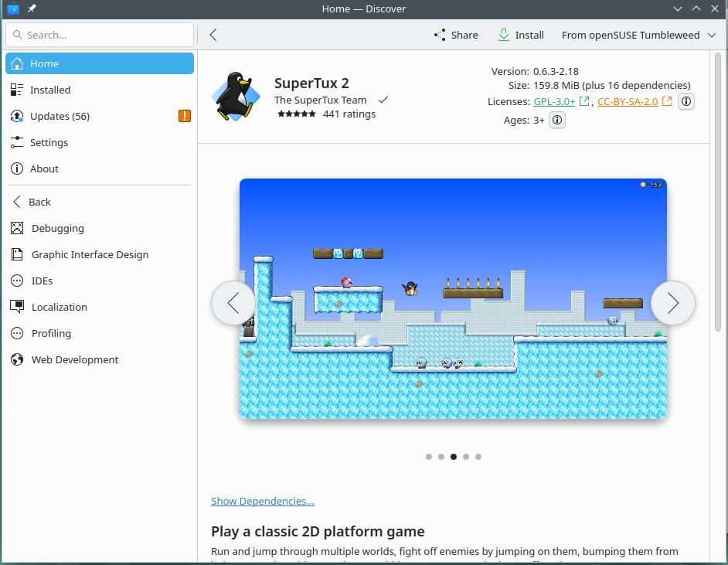
Task: Install SuperTux 2 via Install button
Action: point(521,35)
